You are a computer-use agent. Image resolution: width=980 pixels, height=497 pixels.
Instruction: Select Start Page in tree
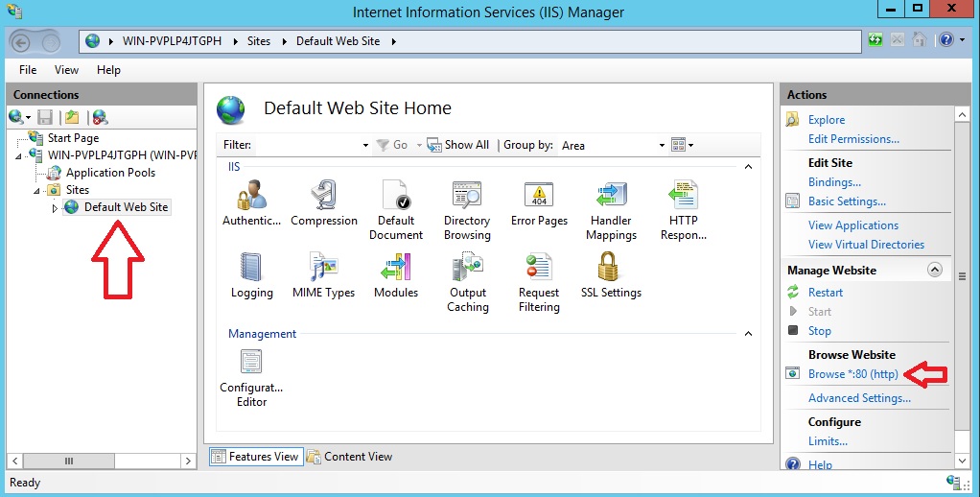click(x=73, y=138)
